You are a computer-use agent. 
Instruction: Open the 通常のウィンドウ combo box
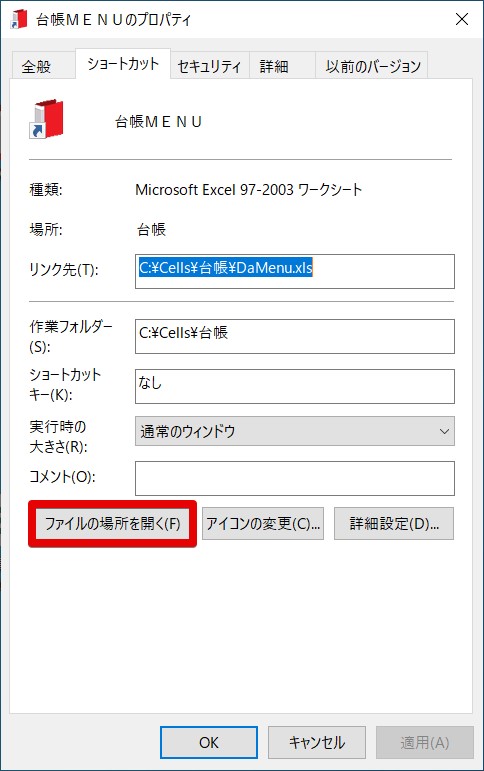coord(295,431)
